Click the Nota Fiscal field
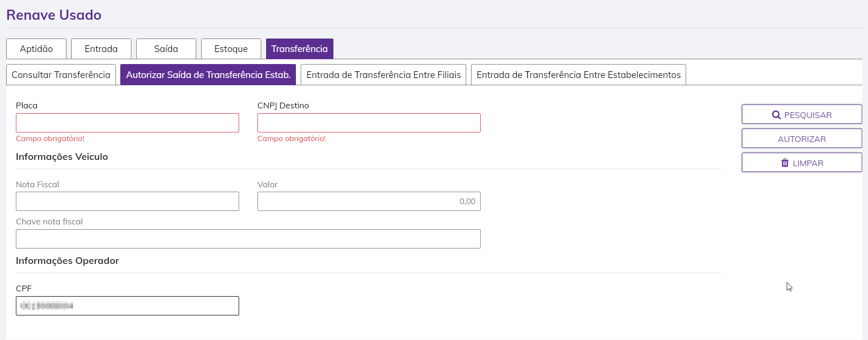Image resolution: width=868 pixels, height=340 pixels. (128, 201)
